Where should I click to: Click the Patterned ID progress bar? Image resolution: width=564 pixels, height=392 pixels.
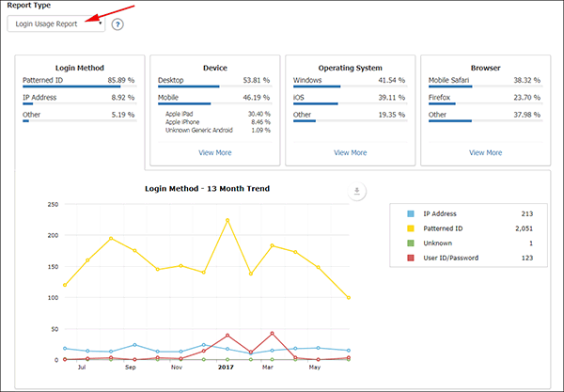[x=80, y=86]
